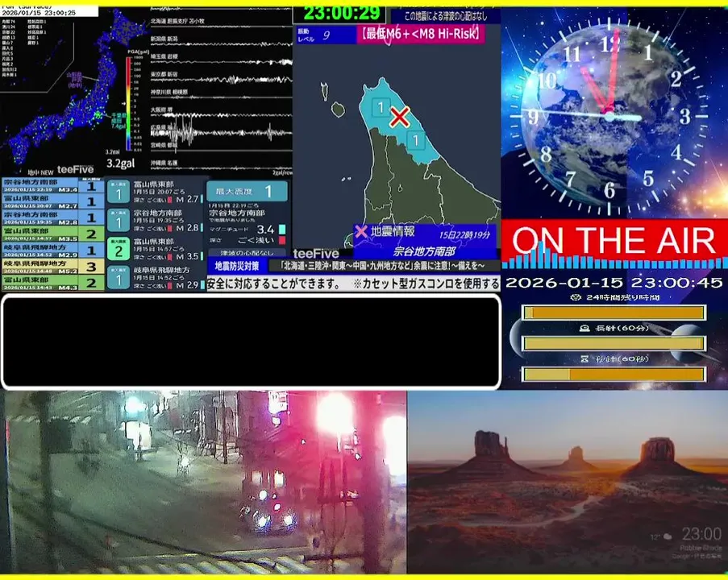Open the night street camera feed
This screenshot has width=728, height=580.
pyautogui.click(x=203, y=482)
